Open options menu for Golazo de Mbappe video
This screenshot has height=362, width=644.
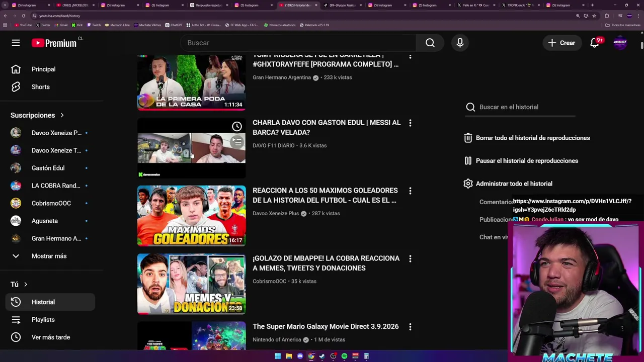[x=410, y=258]
